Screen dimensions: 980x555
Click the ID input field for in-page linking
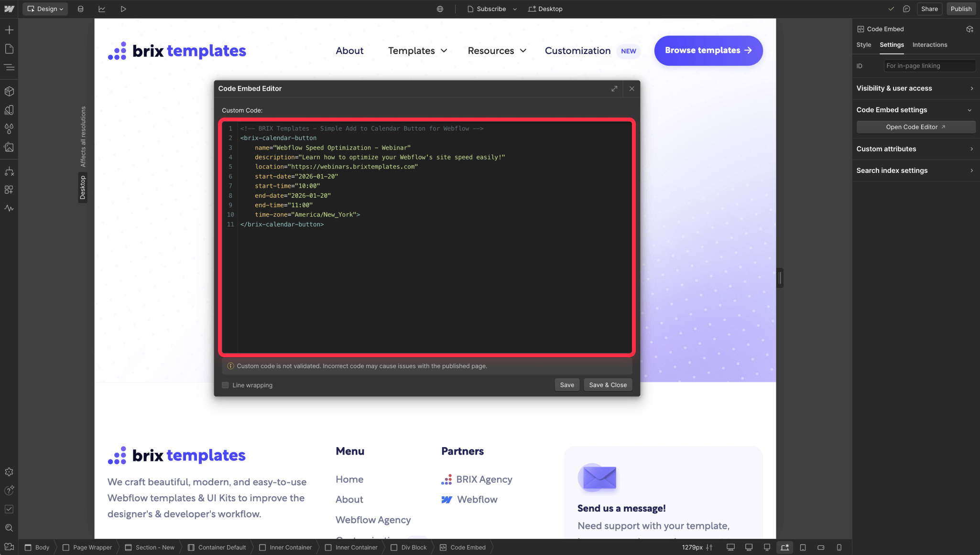coord(929,66)
